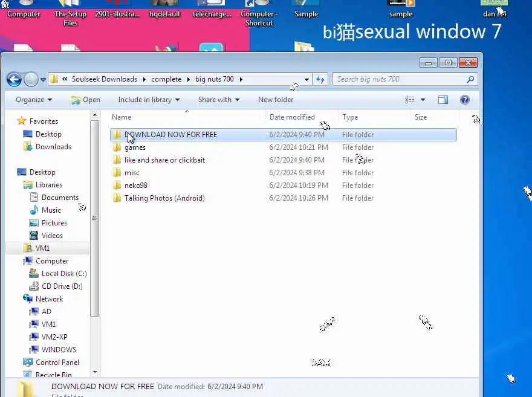Viewport: 532px width, 397px height.
Task: Select the neko98 folder icon
Action: pyautogui.click(x=117, y=185)
